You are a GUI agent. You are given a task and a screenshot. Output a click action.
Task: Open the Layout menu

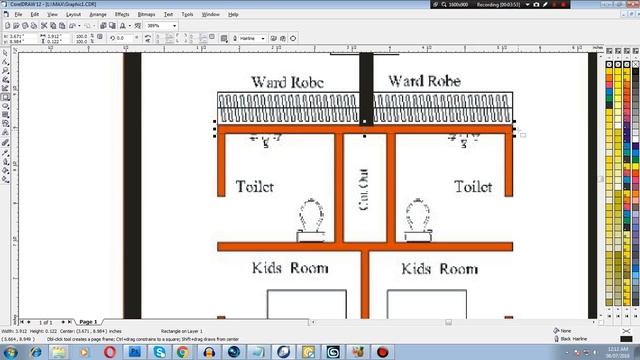[73, 14]
